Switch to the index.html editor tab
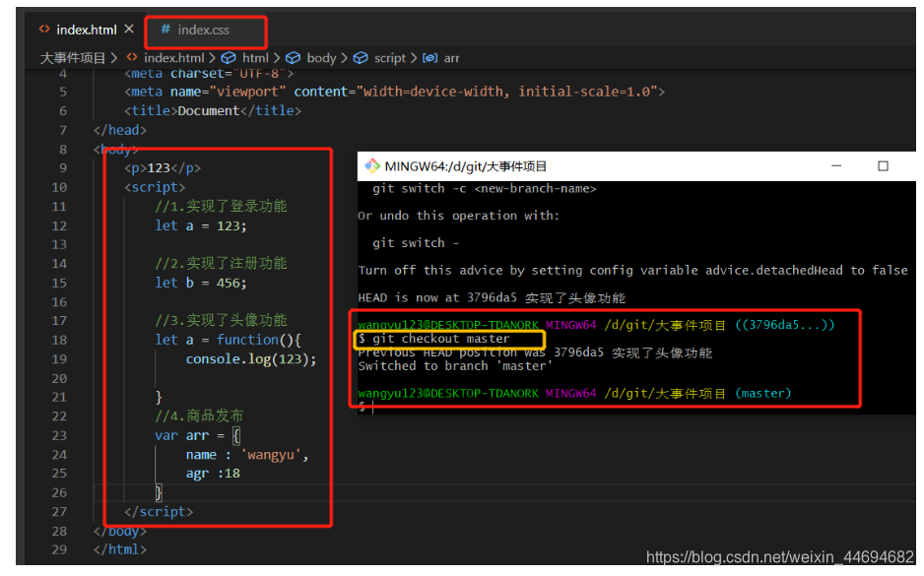Image resolution: width=924 pixels, height=576 pixels. click(x=86, y=30)
